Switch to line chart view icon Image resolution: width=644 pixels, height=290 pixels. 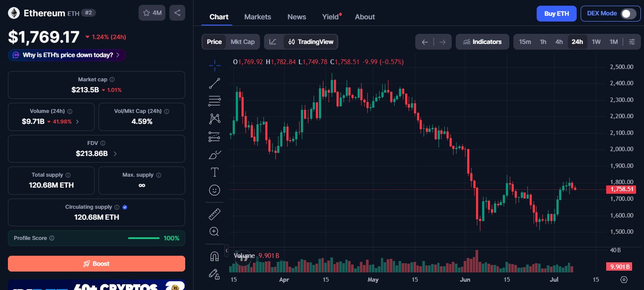coord(273,42)
